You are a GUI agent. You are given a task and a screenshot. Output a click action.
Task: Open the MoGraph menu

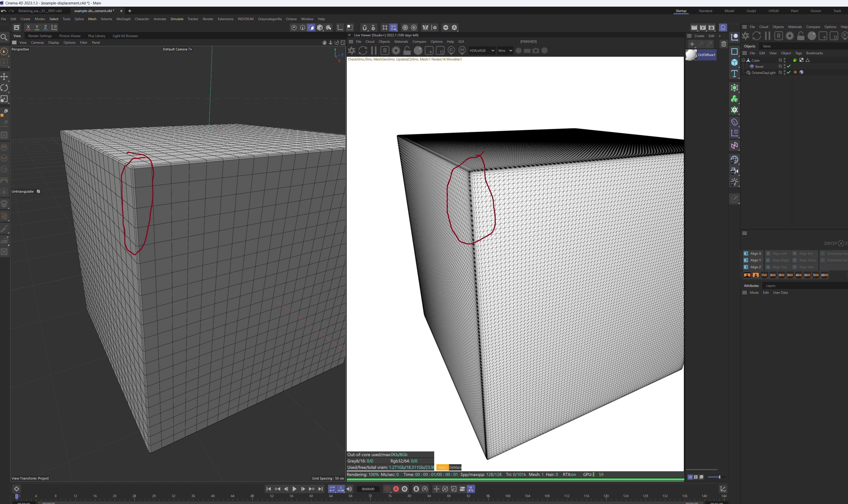(x=123, y=19)
